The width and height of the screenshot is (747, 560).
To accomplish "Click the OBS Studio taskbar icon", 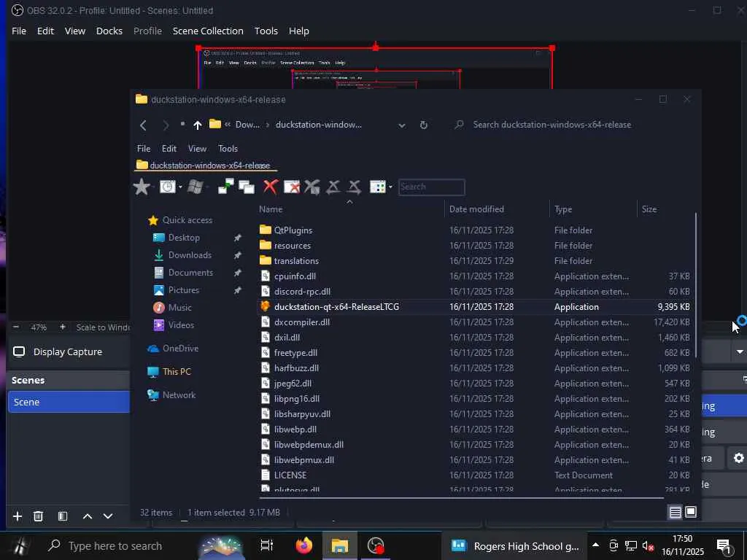I will pyautogui.click(x=376, y=545).
